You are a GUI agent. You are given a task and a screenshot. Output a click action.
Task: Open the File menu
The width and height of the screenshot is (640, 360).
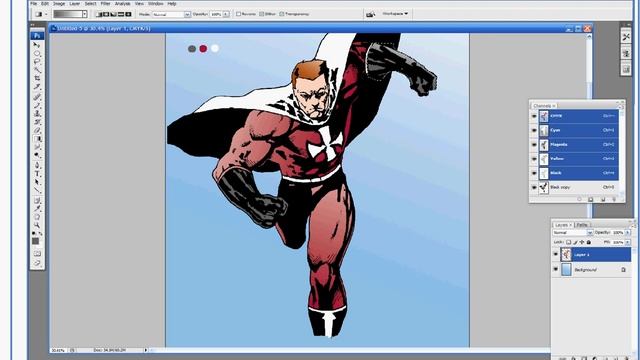tap(34, 4)
